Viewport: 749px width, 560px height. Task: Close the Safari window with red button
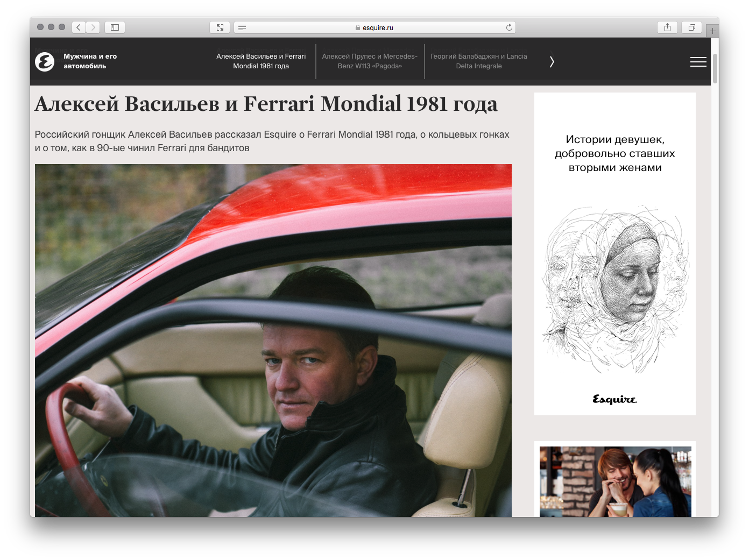click(40, 27)
